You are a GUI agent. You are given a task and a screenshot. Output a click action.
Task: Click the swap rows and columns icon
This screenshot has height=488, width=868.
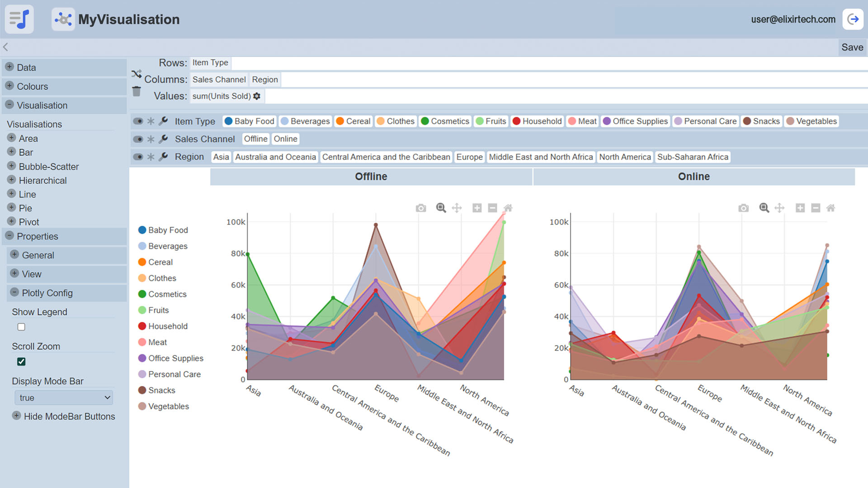click(x=136, y=74)
